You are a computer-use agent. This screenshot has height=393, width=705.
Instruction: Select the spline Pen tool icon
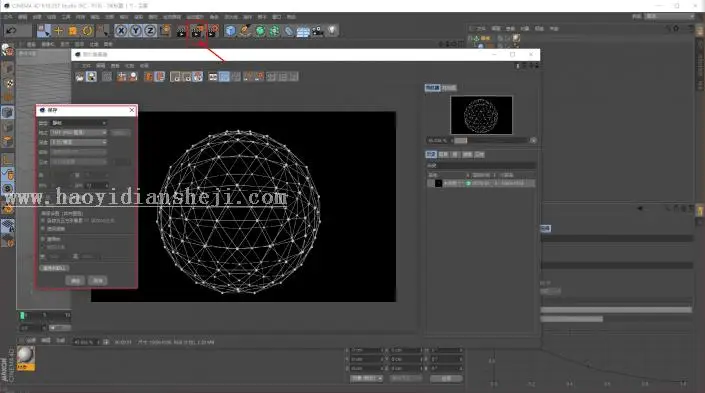tap(245, 31)
